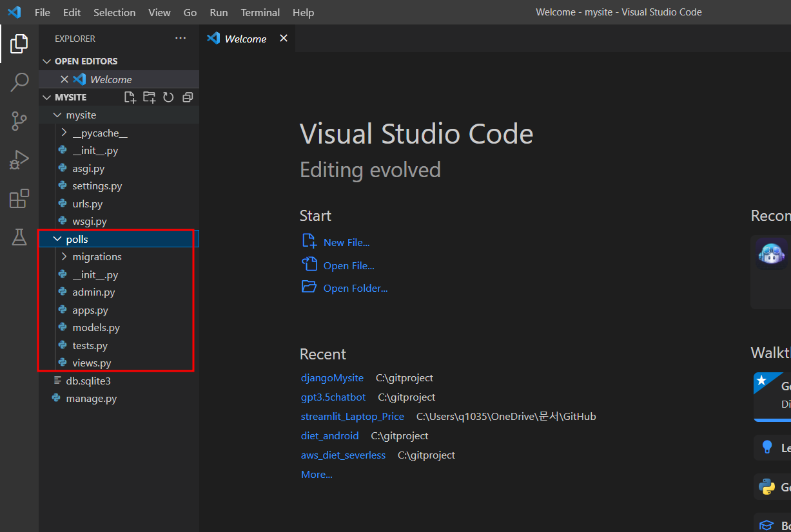The height and width of the screenshot is (532, 791).
Task: Collapse the OPEN EDITORS section
Action: coord(46,61)
